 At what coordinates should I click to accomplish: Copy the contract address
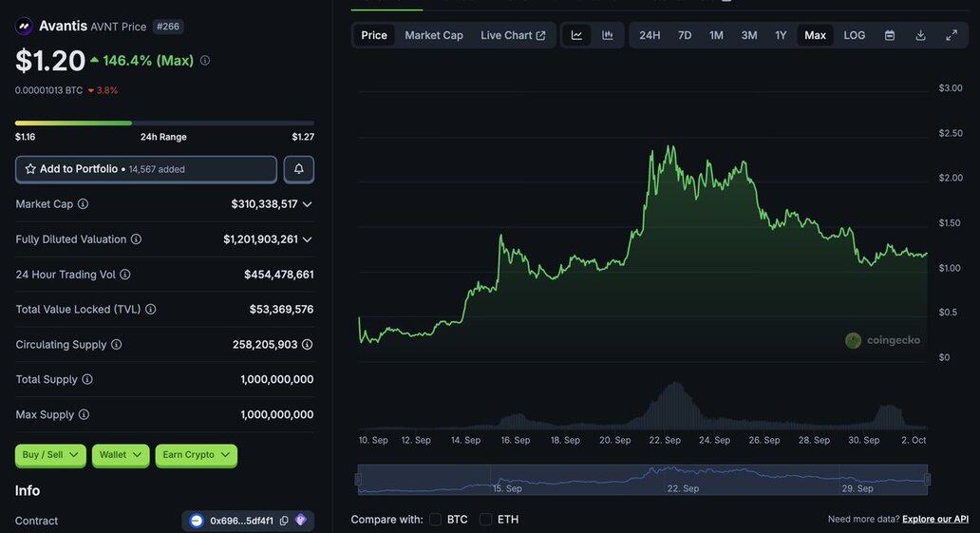click(x=284, y=521)
